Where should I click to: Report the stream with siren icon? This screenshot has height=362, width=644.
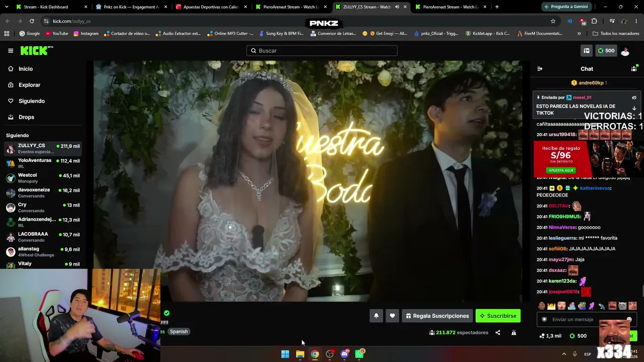(x=514, y=332)
